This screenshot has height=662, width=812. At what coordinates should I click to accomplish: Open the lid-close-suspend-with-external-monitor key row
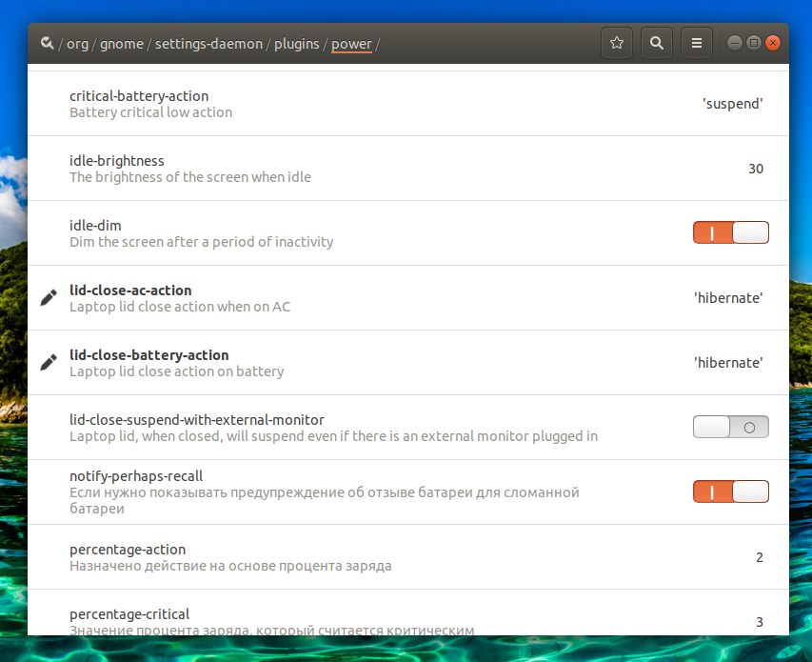[408, 428]
